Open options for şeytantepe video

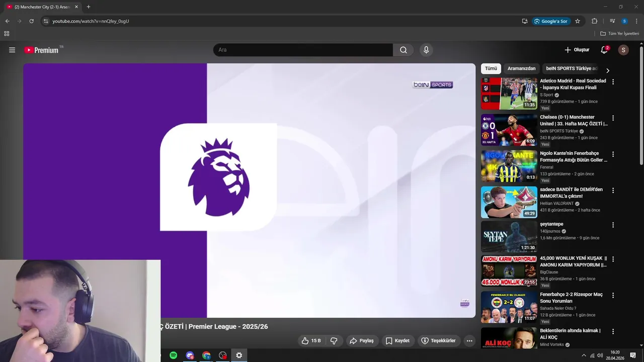(x=613, y=225)
